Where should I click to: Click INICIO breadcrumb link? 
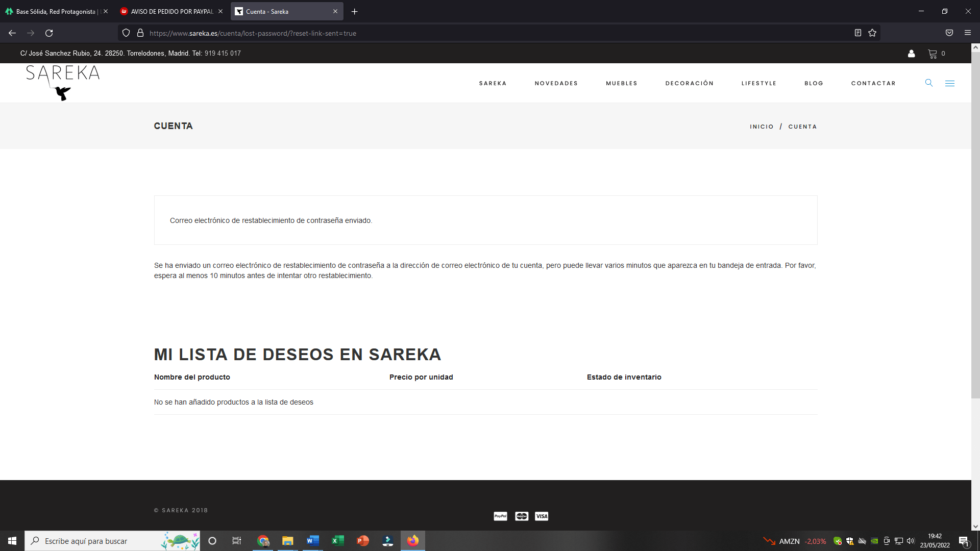click(762, 127)
